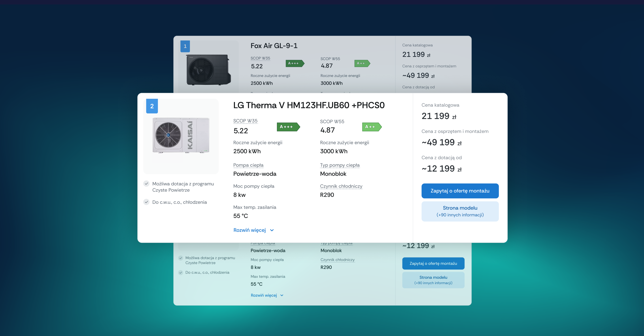Click chevron arrow next to Rozwiń więcej
Image resolution: width=644 pixels, height=336 pixels.
coord(272,230)
